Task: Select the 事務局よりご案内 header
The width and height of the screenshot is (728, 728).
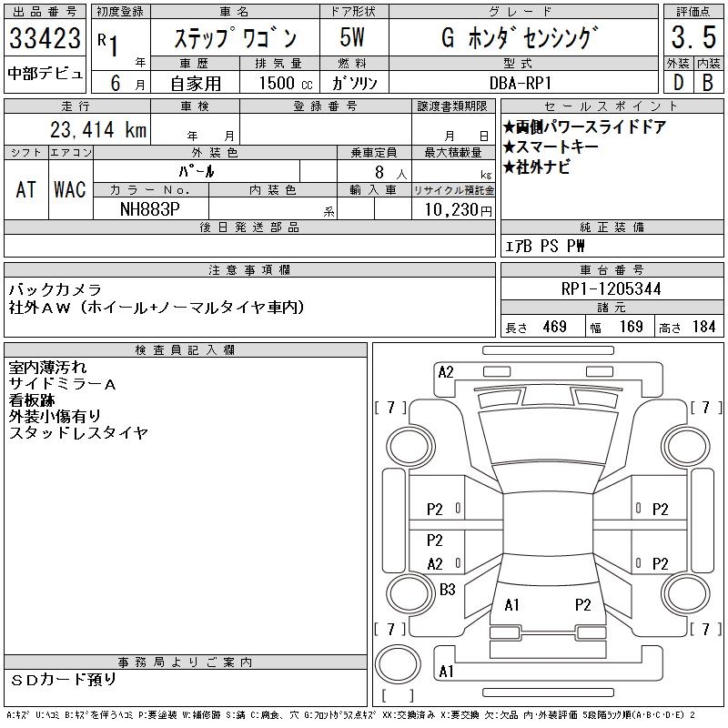Action: point(186,662)
